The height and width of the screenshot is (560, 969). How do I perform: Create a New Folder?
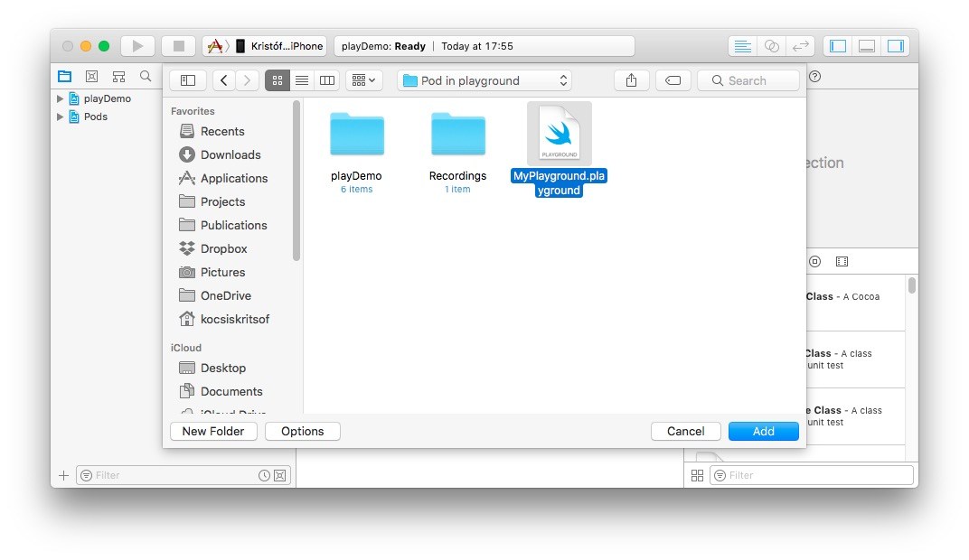click(213, 431)
